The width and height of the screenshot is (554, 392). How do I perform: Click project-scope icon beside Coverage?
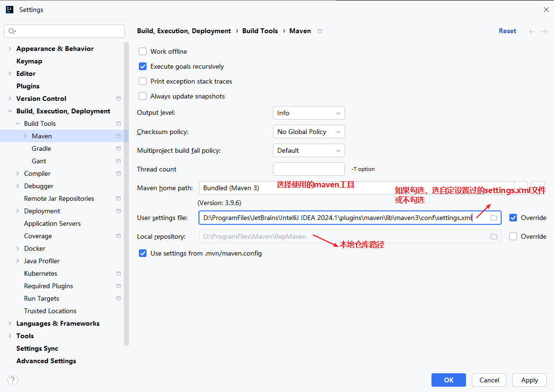pos(118,236)
